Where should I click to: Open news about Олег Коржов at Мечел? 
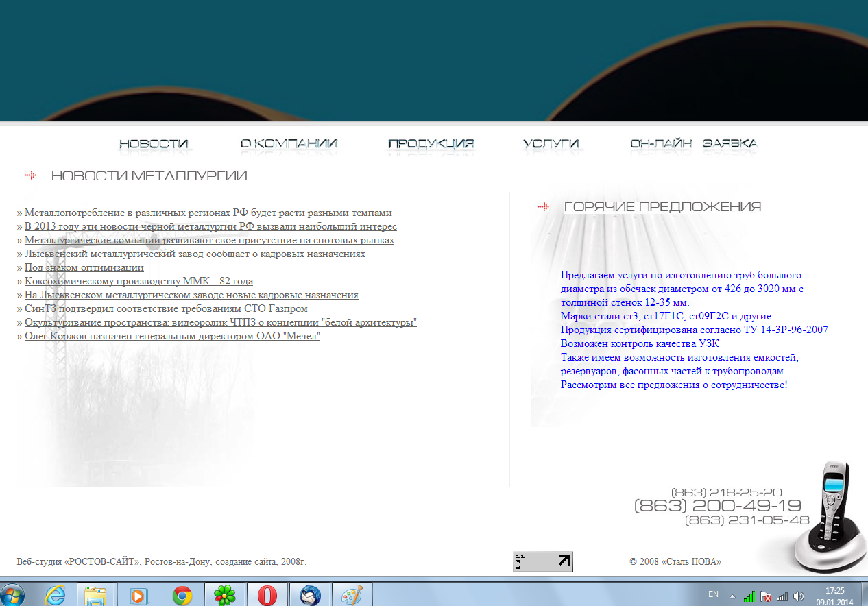click(x=172, y=337)
